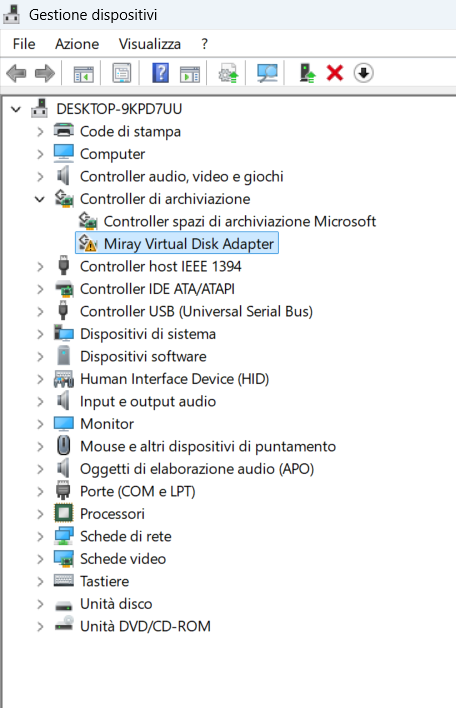This screenshot has width=456, height=708.
Task: Open Properties toolbar icon
Action: tap(122, 73)
